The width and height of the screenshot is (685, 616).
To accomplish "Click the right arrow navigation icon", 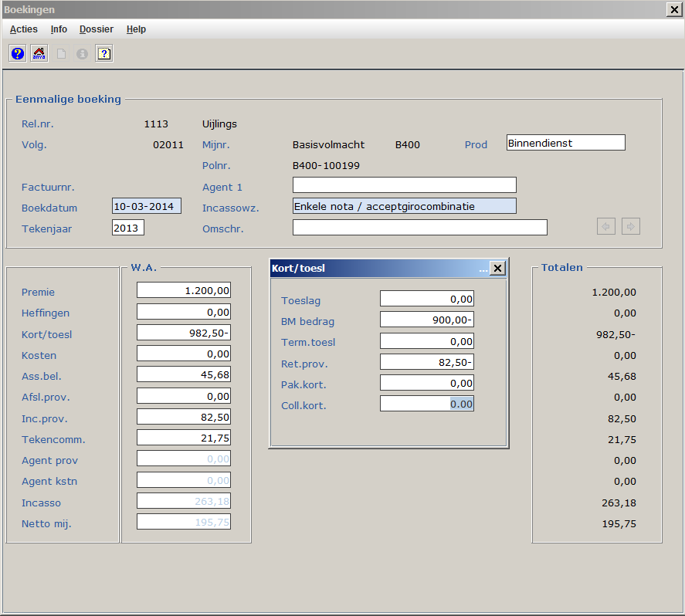I will [x=631, y=226].
